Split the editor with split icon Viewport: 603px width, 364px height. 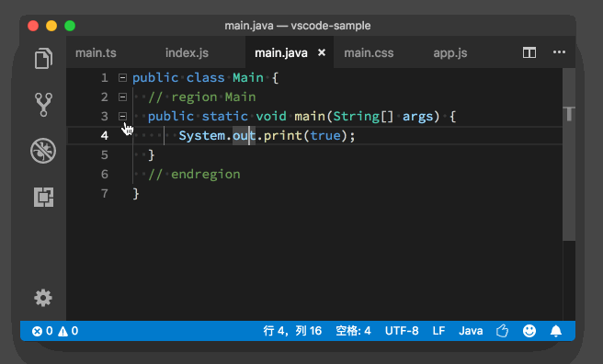tap(529, 52)
